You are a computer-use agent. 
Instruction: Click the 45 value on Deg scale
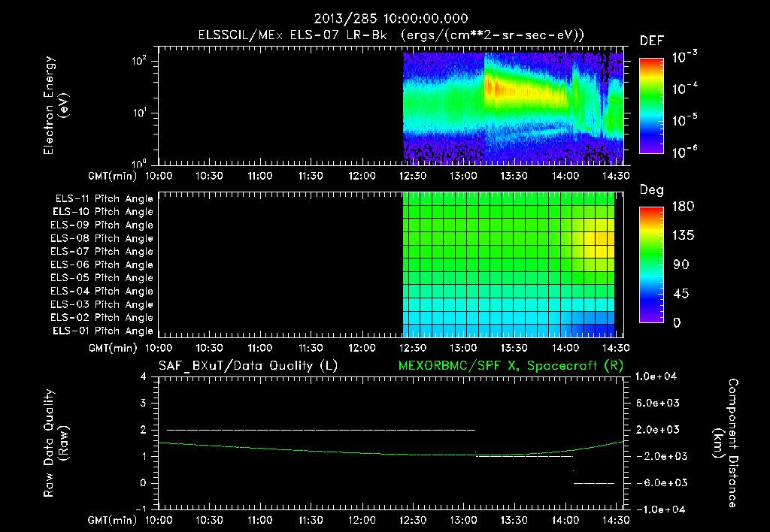pyautogui.click(x=681, y=294)
